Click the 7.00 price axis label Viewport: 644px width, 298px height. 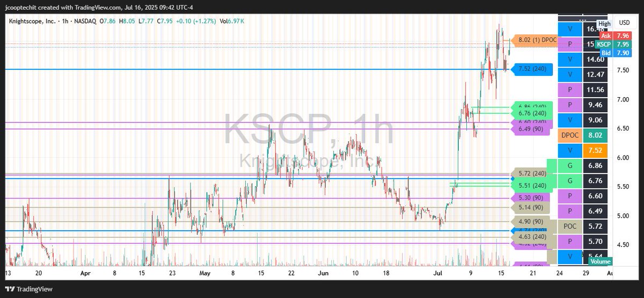click(624, 99)
